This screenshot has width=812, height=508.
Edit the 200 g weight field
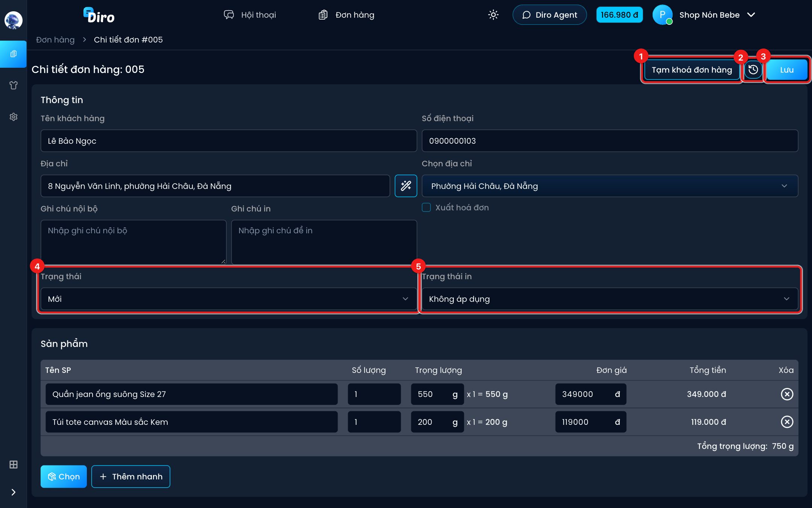click(x=437, y=422)
